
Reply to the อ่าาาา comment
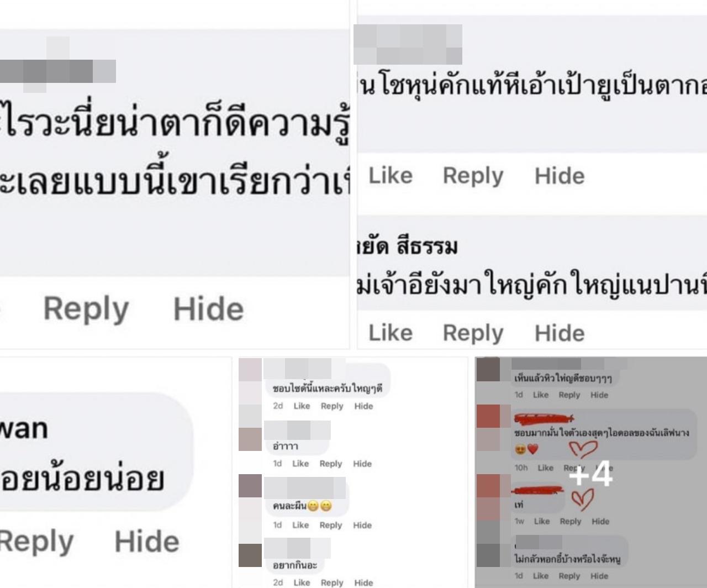pos(331,464)
